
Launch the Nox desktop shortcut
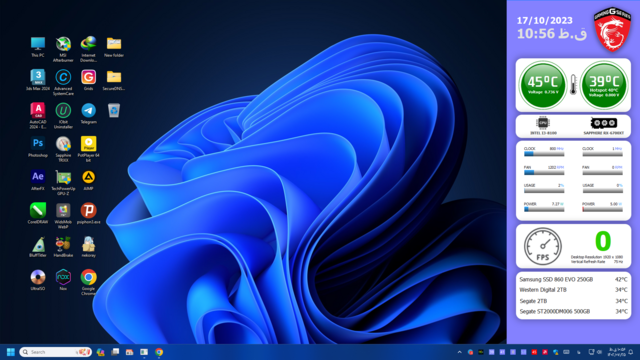point(63,280)
